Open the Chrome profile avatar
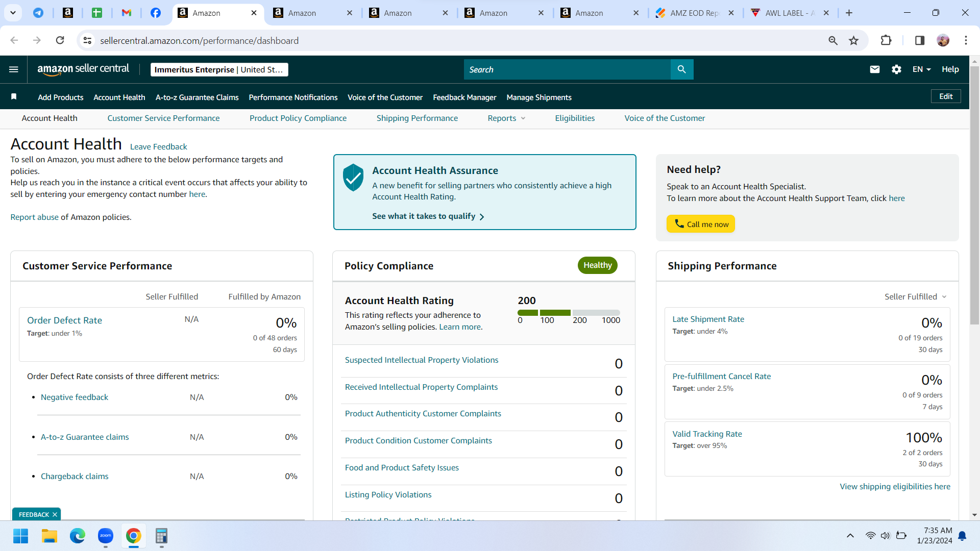980x551 pixels. (943, 40)
